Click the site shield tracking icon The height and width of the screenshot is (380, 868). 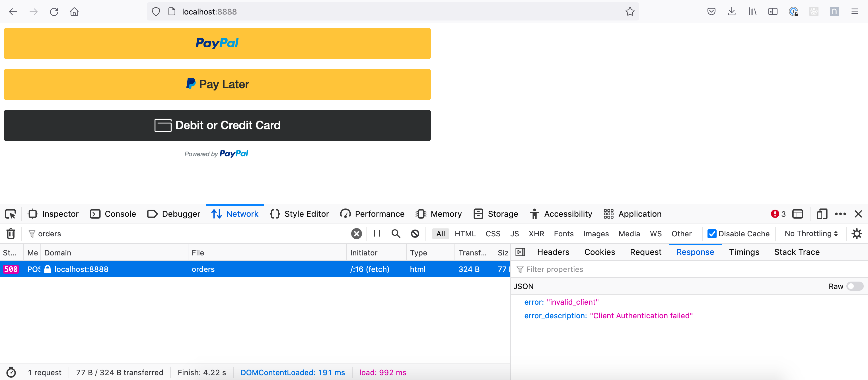coord(156,12)
